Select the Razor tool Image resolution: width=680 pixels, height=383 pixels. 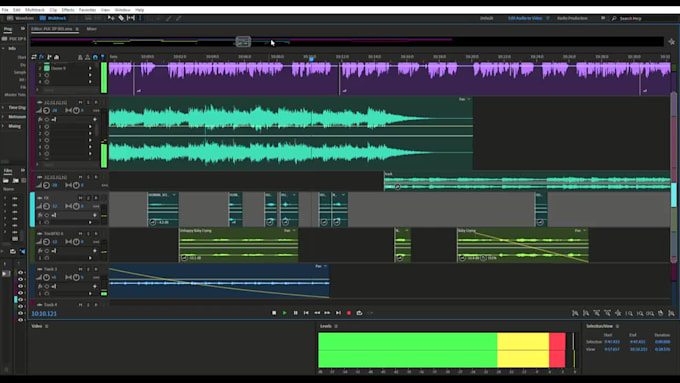click(x=121, y=18)
